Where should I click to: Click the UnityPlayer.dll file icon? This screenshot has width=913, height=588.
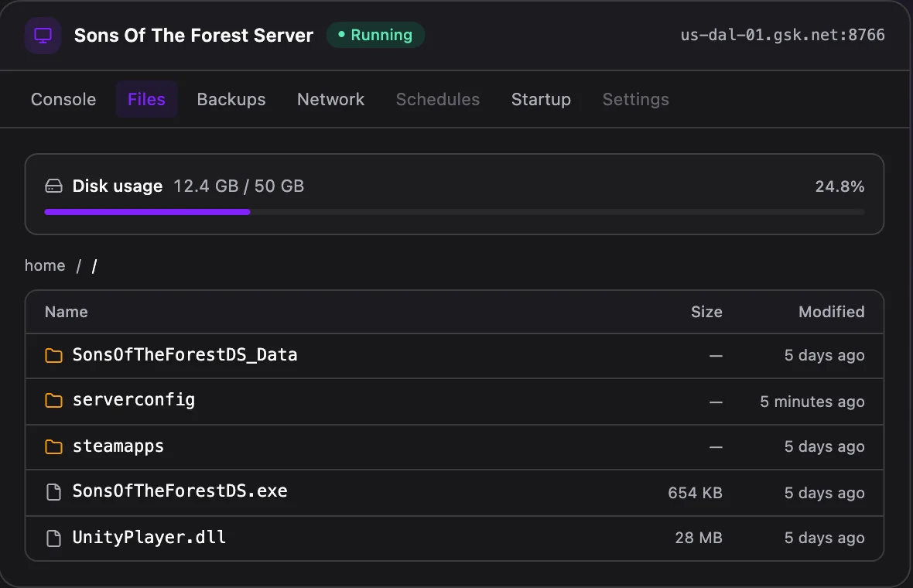point(53,538)
